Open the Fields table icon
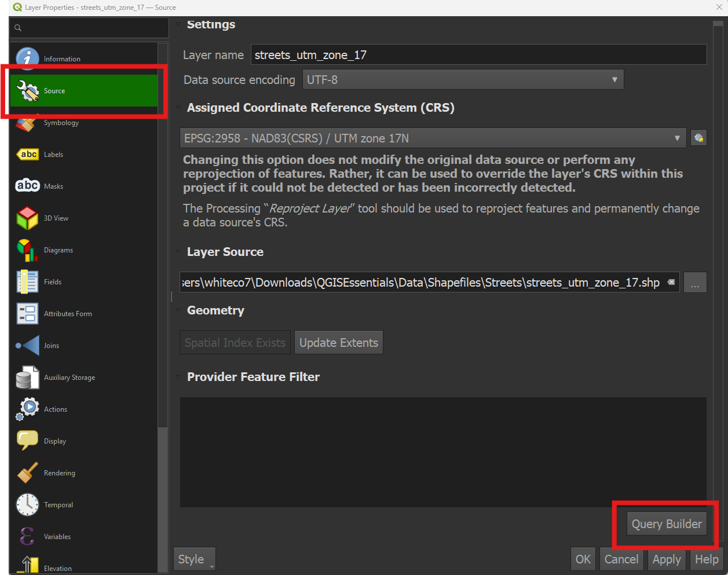The height and width of the screenshot is (575, 728). point(27,281)
